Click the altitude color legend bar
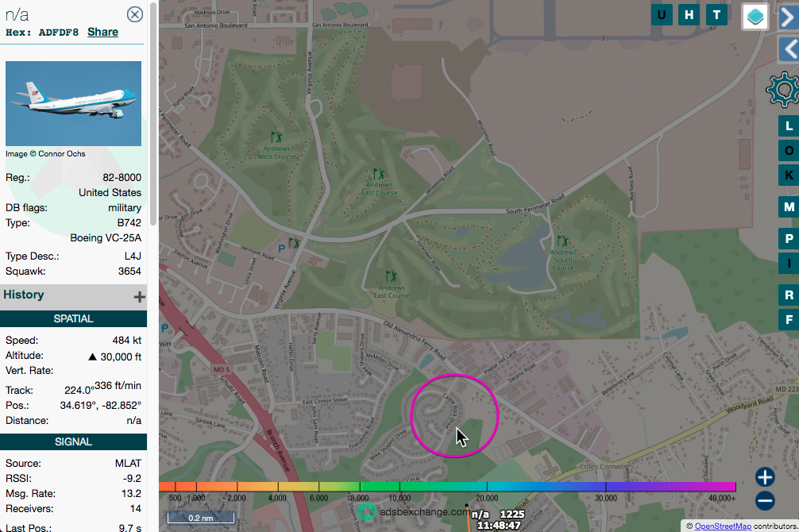 click(447, 487)
